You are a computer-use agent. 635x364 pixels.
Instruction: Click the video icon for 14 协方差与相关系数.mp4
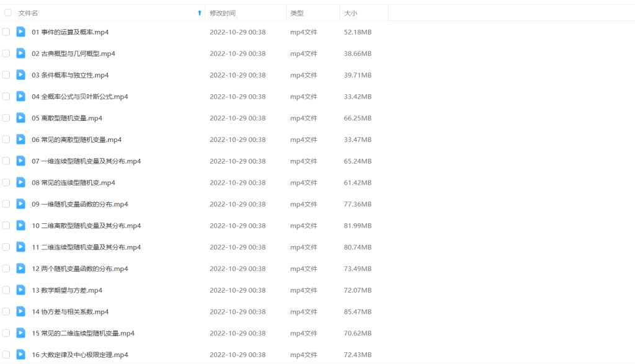click(x=21, y=311)
